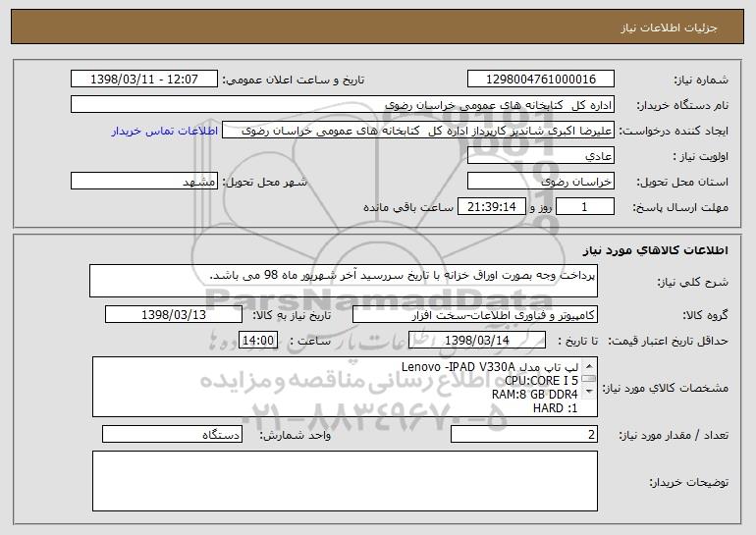
Task: Click the label مهلت ارسال پاسخ
Action: coord(679,208)
